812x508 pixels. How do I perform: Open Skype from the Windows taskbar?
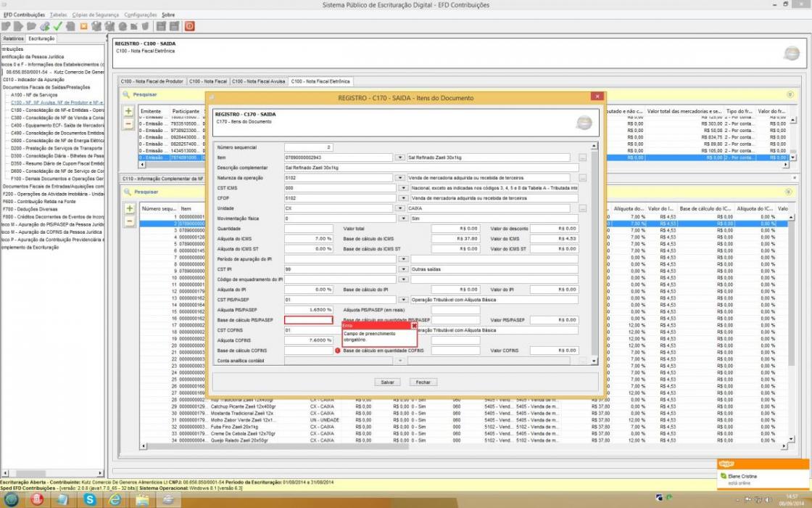90,500
